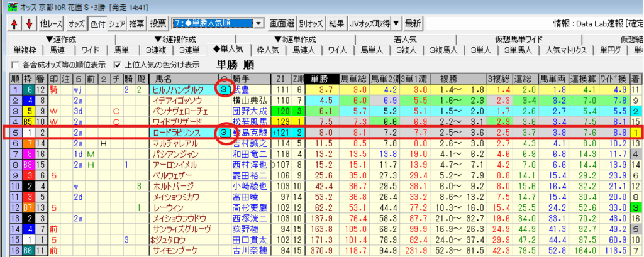This screenshot has width=644, height=257.
Task: Switch to the 馬連 tab
Action: [x=58, y=50]
